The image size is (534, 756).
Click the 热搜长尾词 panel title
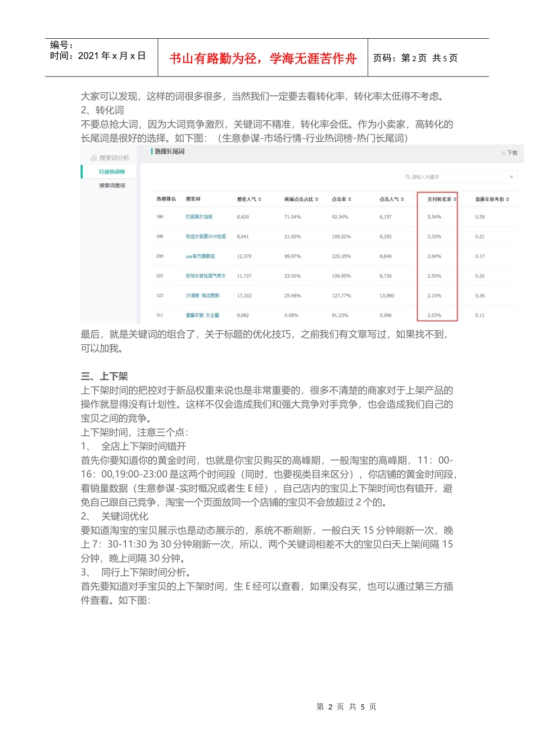coord(169,151)
